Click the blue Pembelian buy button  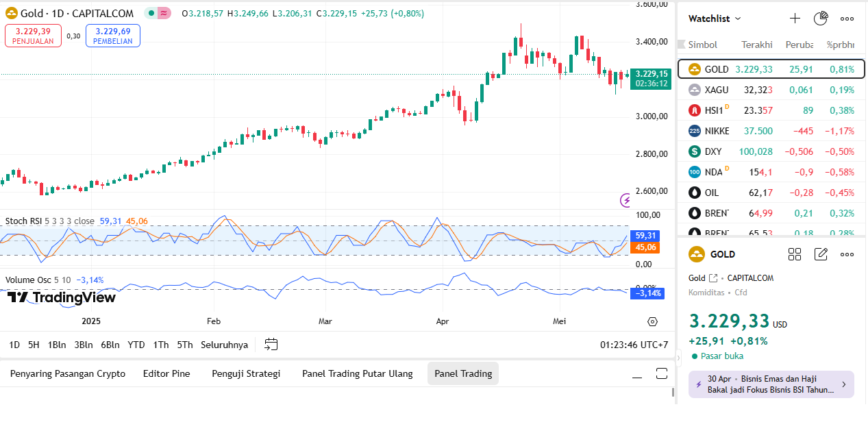pos(113,36)
